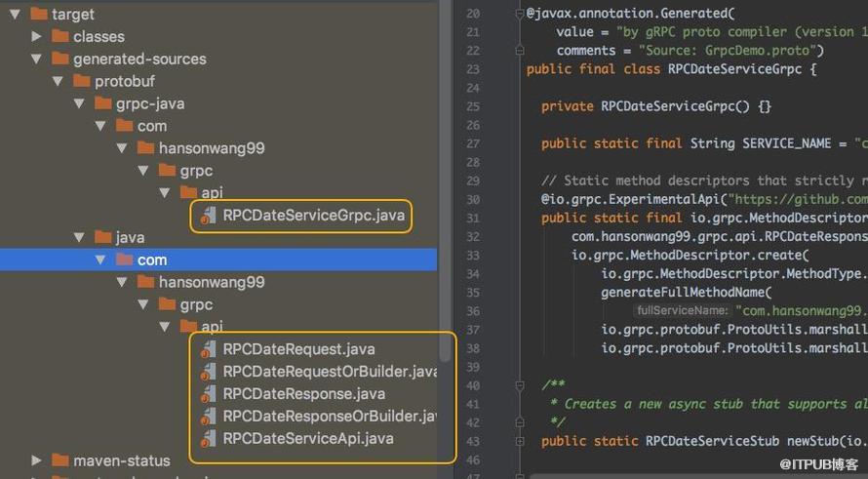Collapse the selected com package arrow

click(100, 259)
